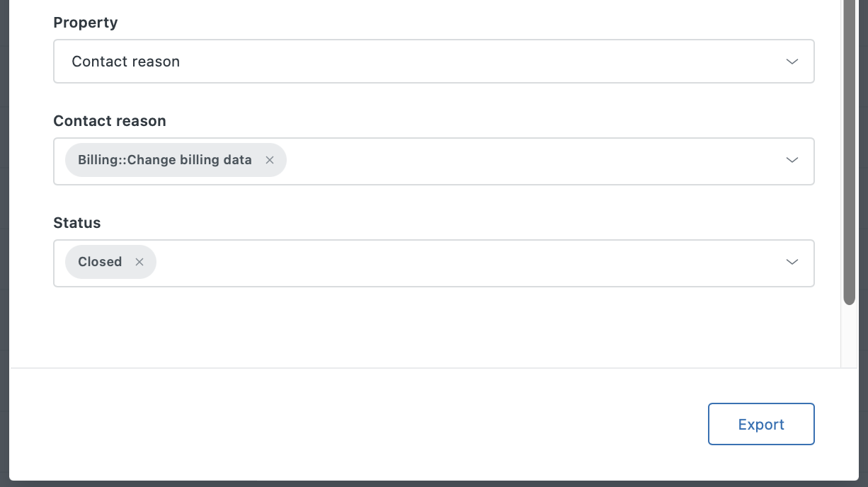This screenshot has height=487, width=868.
Task: Click the Closed chip label
Action: tap(100, 262)
